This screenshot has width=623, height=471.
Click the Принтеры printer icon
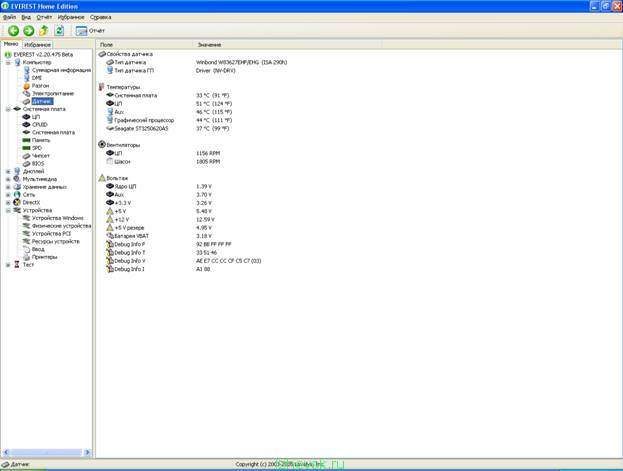click(x=27, y=257)
